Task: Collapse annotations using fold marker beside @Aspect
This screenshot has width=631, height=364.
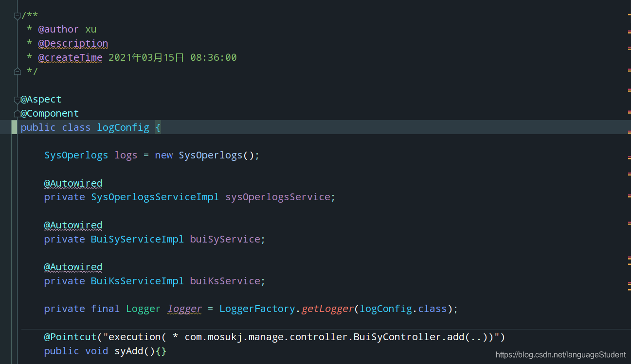Action: [x=17, y=100]
